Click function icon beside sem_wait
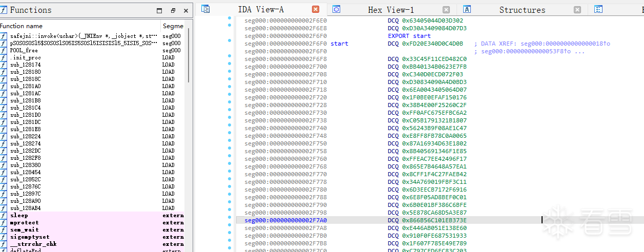The width and height of the screenshot is (644, 252). click(4, 230)
